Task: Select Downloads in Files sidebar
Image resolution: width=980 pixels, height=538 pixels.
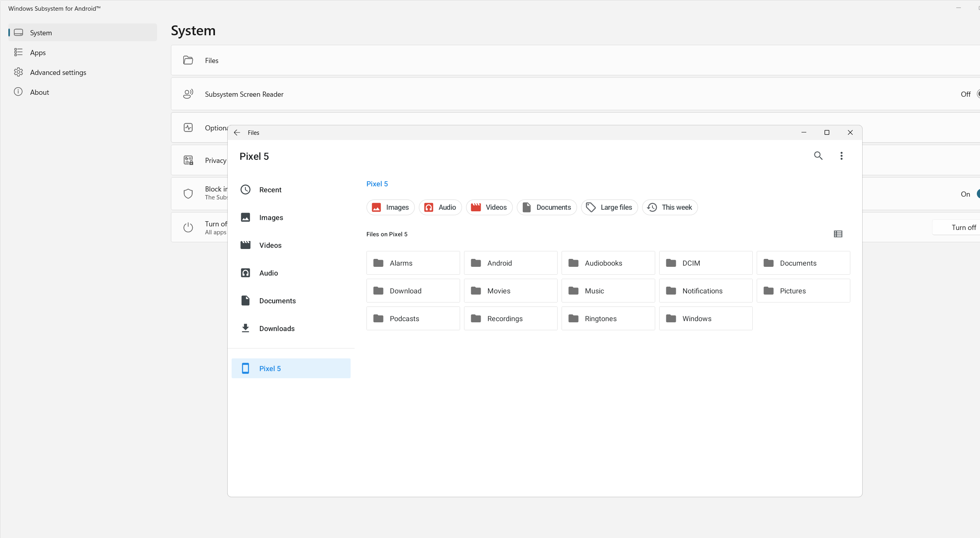Action: [x=276, y=329]
